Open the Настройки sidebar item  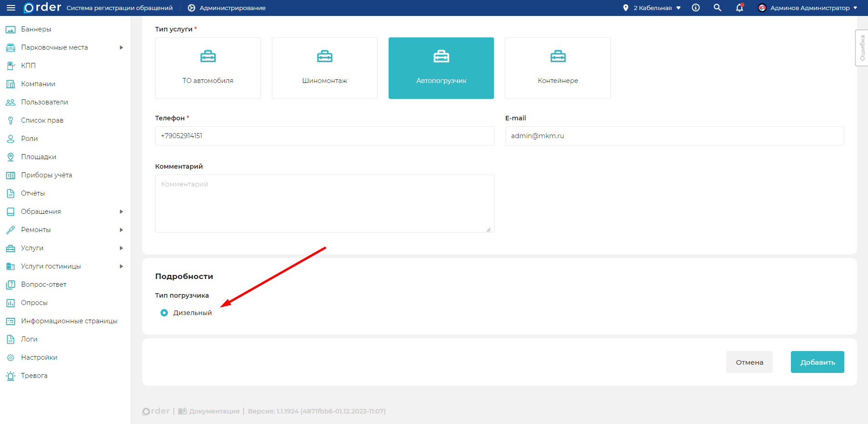point(39,357)
